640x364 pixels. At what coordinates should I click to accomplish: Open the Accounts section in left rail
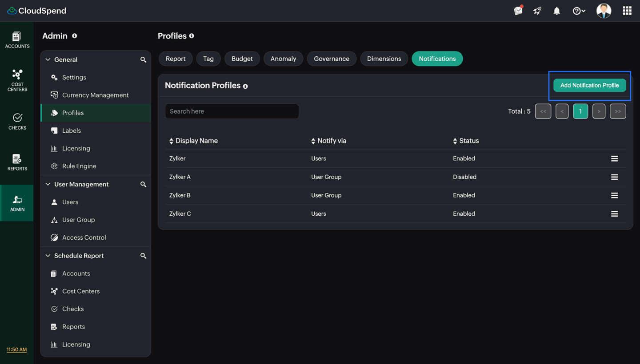17,40
